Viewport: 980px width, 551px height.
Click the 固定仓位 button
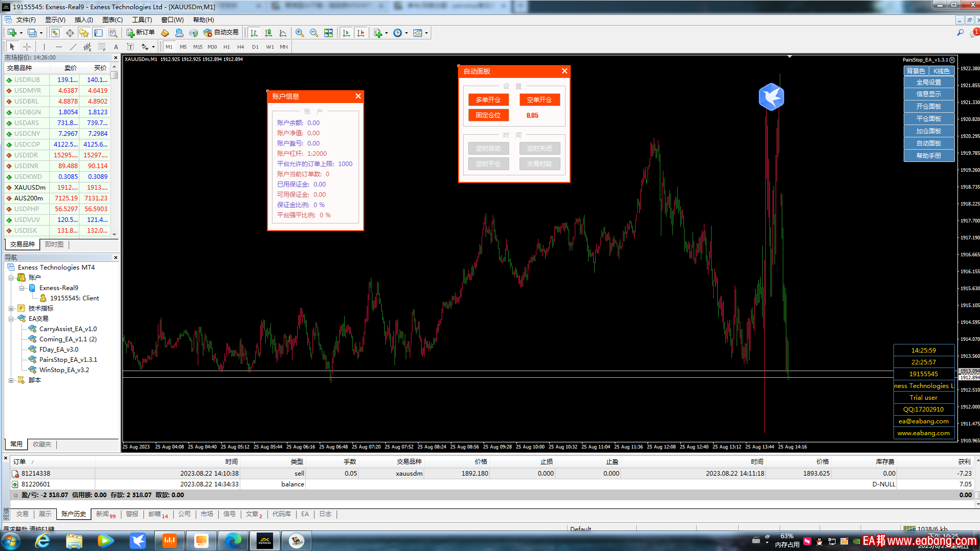[488, 115]
